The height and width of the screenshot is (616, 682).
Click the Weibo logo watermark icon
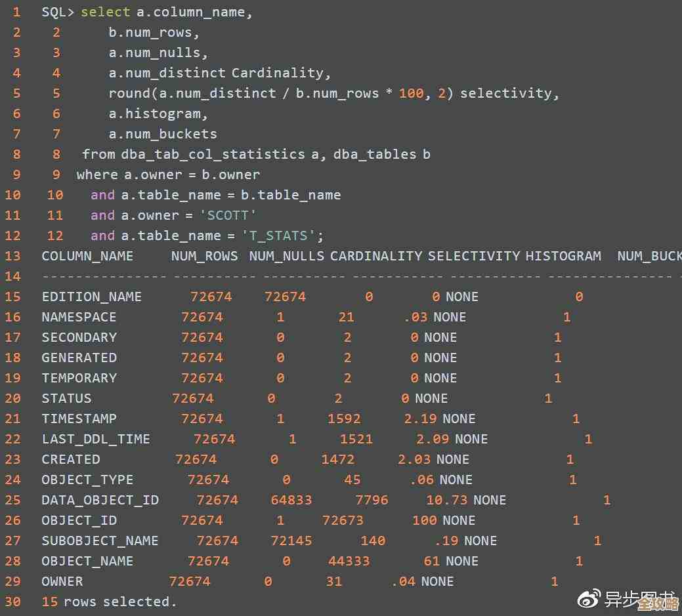coord(589,599)
